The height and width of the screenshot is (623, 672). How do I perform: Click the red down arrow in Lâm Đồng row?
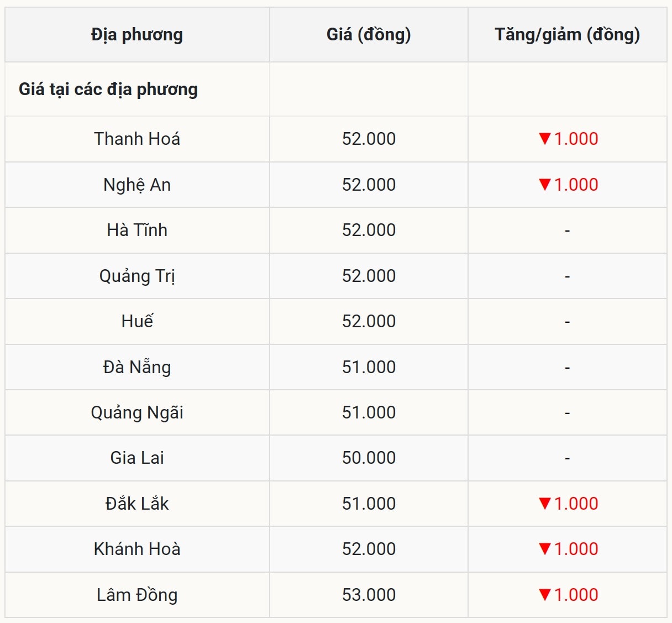click(x=545, y=595)
